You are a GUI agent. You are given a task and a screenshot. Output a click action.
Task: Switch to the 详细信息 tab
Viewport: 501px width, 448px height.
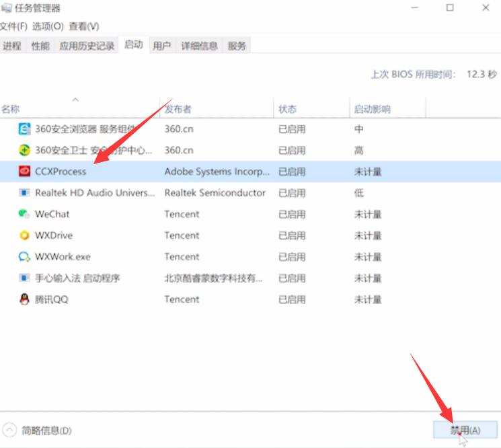(x=199, y=46)
